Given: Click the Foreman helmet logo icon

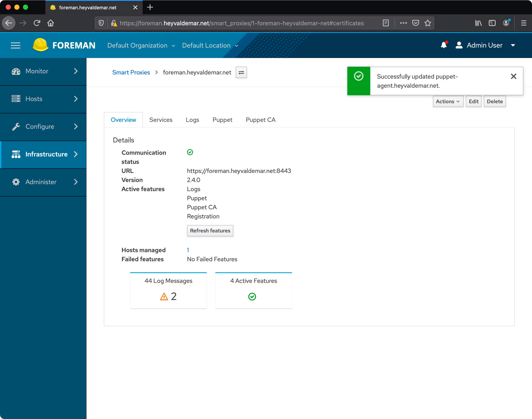Looking at the screenshot, I should [x=40, y=45].
